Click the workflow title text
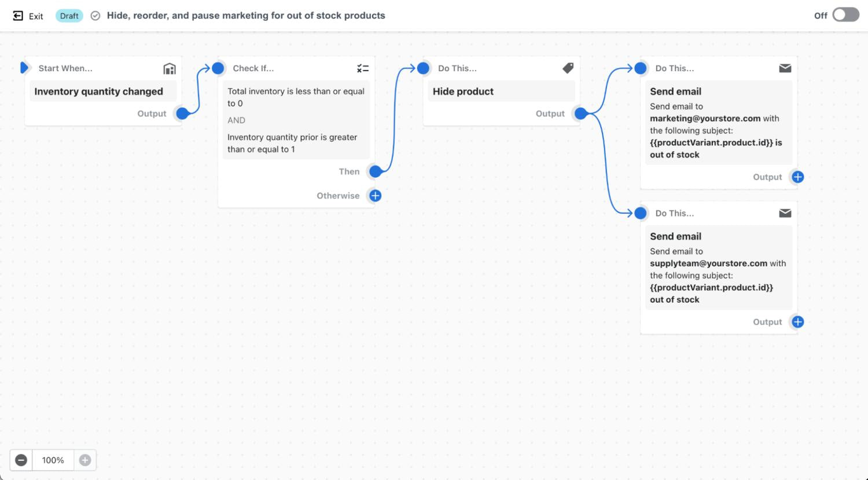This screenshot has height=480, width=868. pos(246,16)
